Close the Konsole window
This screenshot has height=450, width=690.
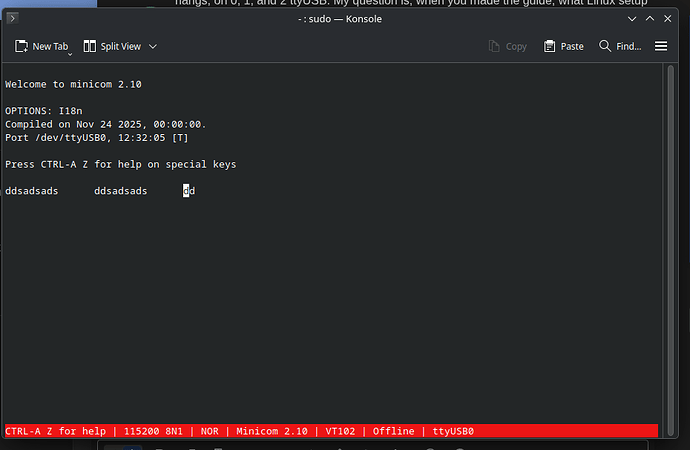668,18
